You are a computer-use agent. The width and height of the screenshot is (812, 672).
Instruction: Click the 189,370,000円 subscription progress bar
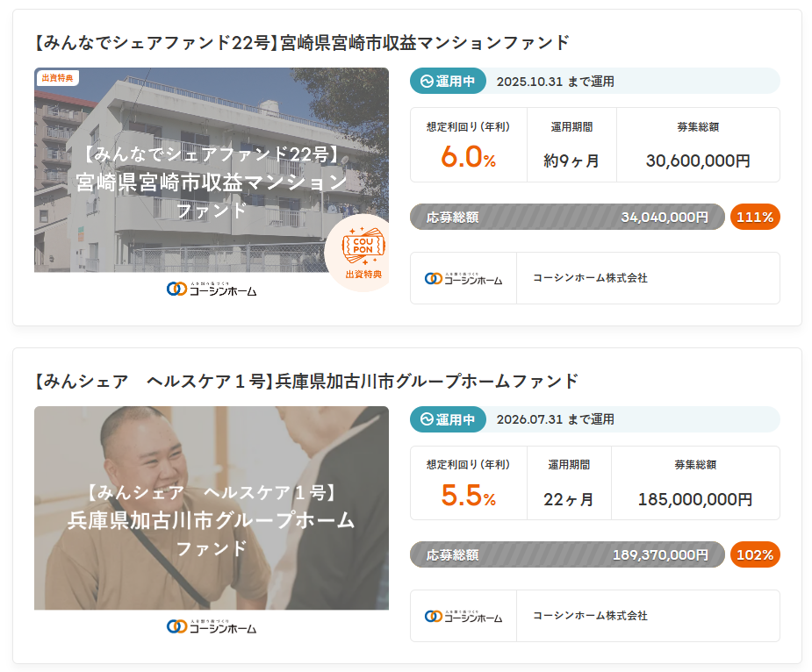[x=567, y=555]
